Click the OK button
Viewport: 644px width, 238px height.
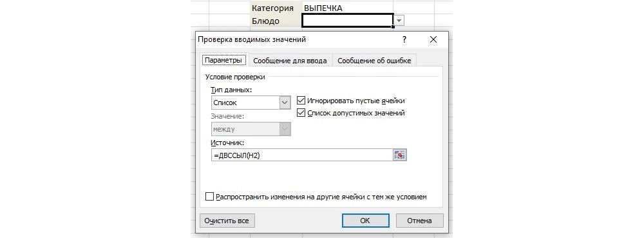[x=365, y=221]
